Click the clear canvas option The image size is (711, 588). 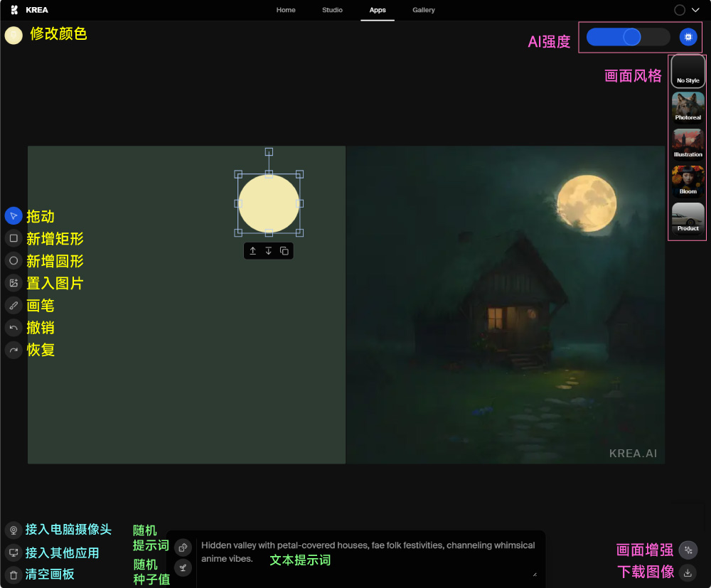pyautogui.click(x=13, y=574)
